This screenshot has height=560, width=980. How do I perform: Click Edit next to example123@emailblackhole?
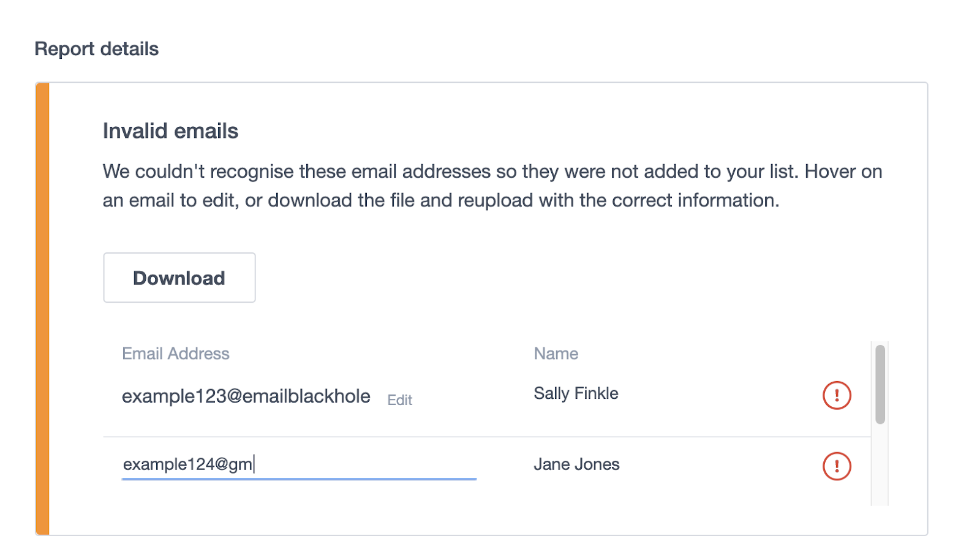click(399, 400)
